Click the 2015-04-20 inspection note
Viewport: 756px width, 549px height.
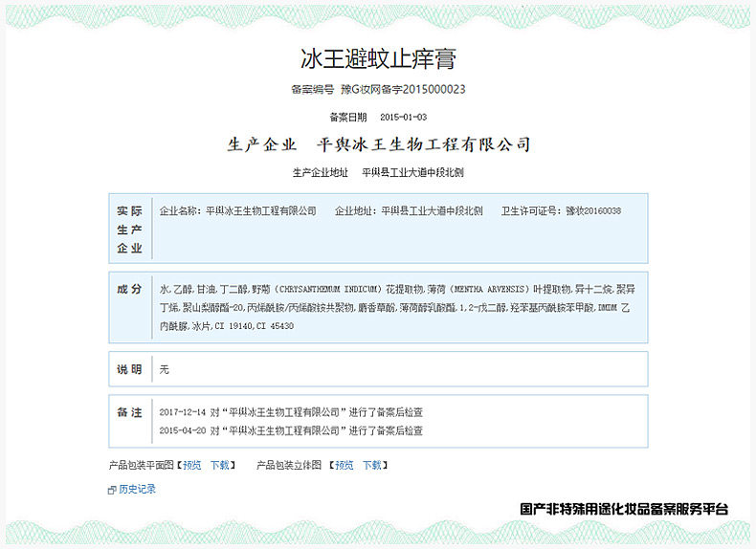click(291, 430)
